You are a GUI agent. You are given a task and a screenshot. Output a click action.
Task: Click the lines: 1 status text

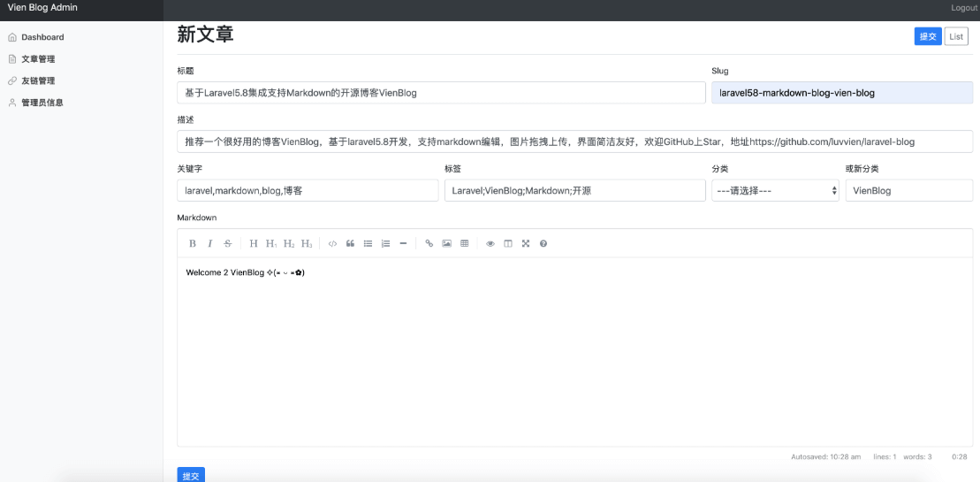[x=885, y=457]
